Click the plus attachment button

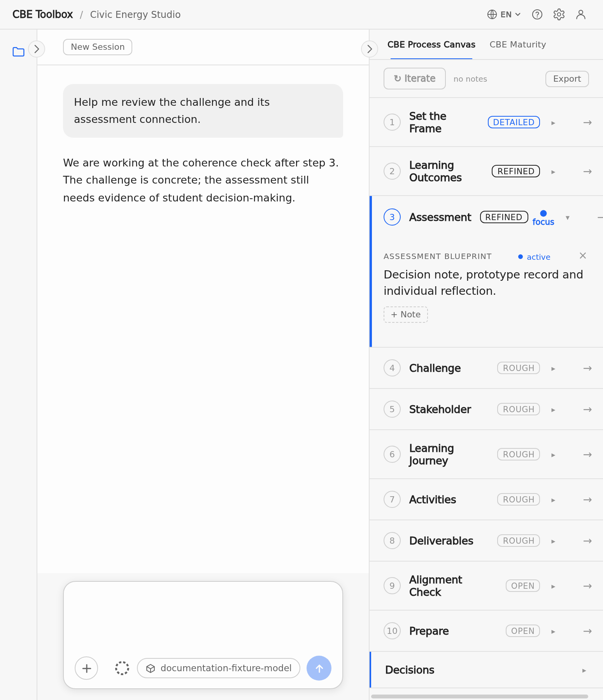click(x=86, y=668)
